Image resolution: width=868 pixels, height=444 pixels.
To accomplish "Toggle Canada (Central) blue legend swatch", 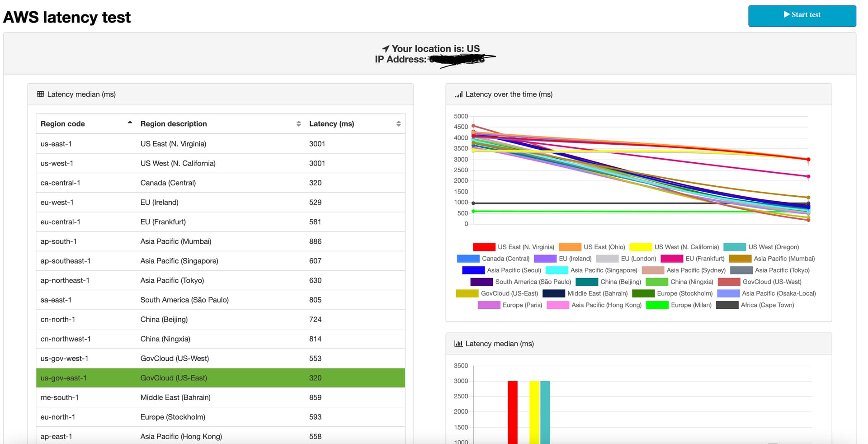I will 468,259.
